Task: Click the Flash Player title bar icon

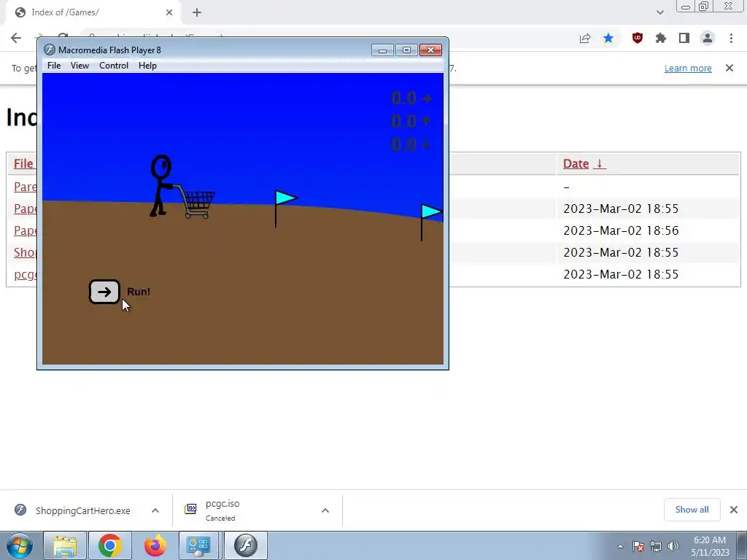Action: tap(50, 50)
